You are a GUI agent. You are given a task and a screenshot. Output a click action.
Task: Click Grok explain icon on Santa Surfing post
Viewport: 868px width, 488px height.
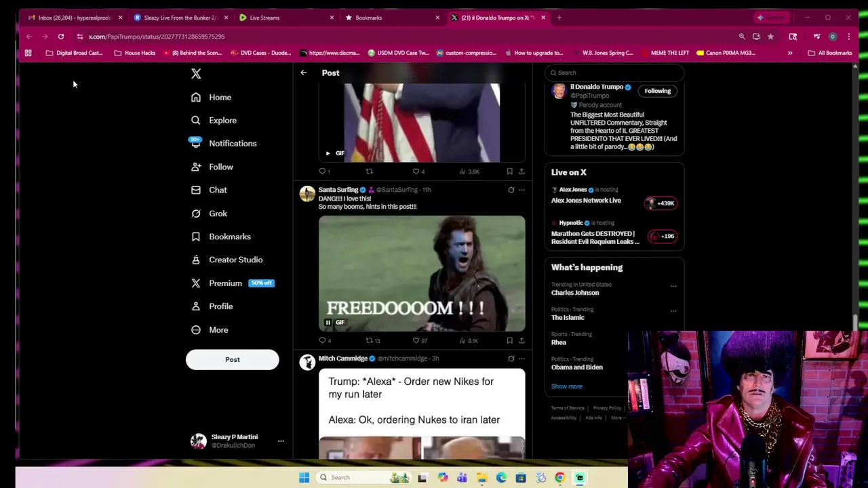511,190
